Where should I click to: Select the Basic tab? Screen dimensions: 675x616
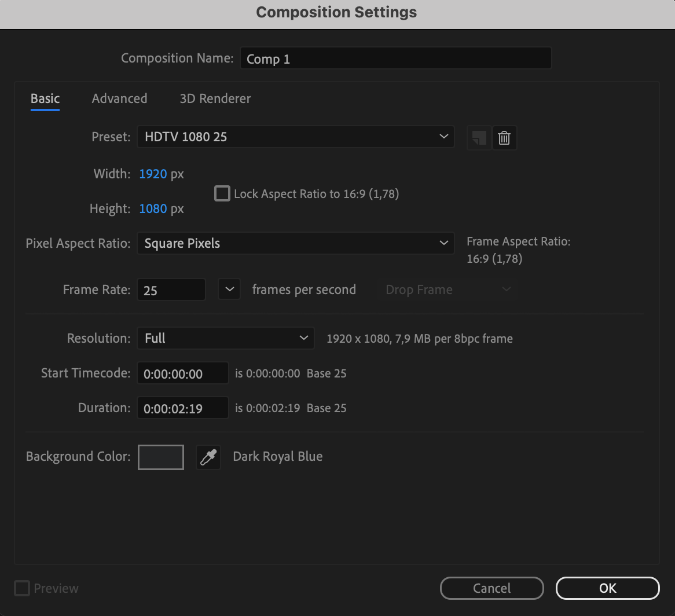tap(45, 98)
